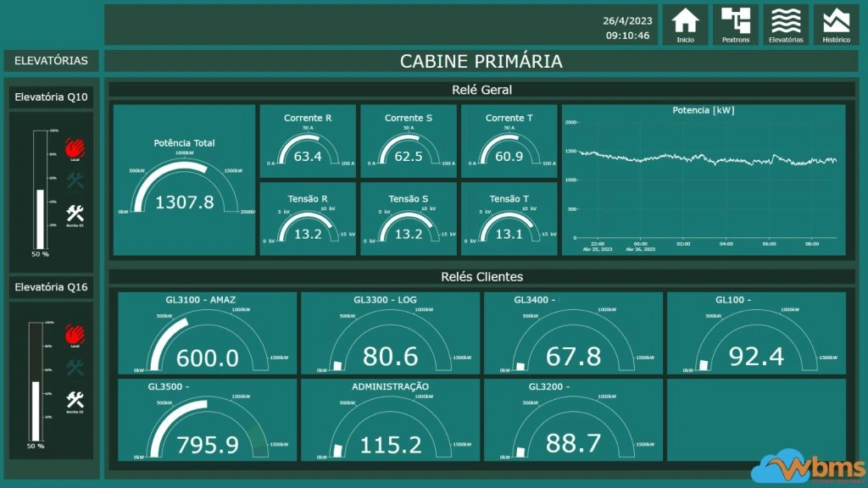868x488 pixels.
Task: Click the Potencia [kW] trend chart
Action: (x=703, y=180)
